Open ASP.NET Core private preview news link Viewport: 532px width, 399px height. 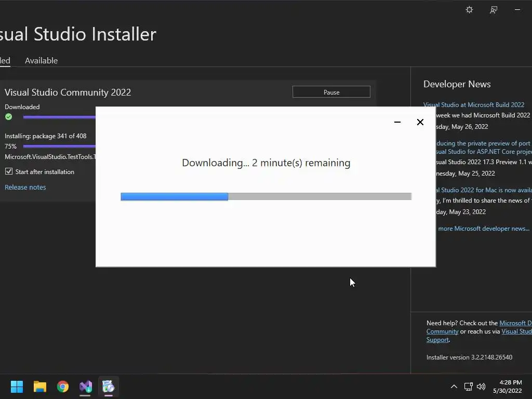(484, 147)
